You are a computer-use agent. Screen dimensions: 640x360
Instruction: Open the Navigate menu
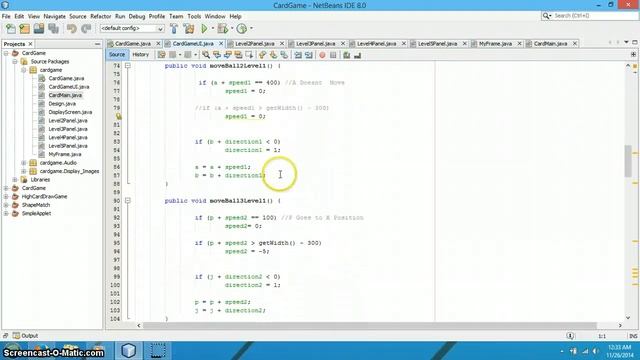point(54,16)
